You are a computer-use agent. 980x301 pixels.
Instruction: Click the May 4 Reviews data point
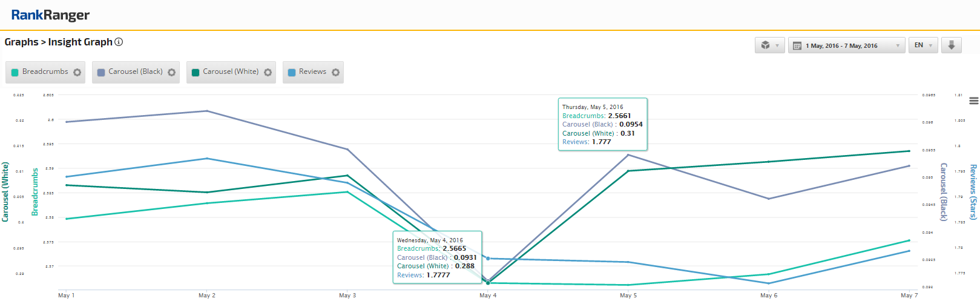(x=488, y=259)
